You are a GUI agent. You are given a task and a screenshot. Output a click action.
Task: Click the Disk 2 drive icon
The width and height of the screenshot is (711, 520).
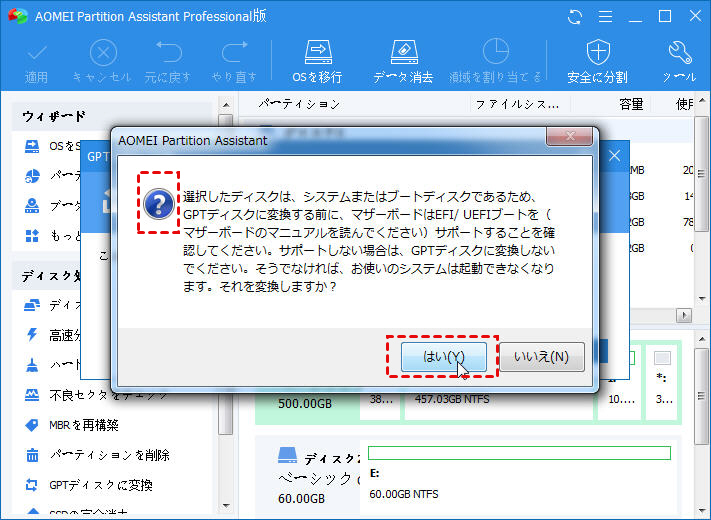pos(287,456)
